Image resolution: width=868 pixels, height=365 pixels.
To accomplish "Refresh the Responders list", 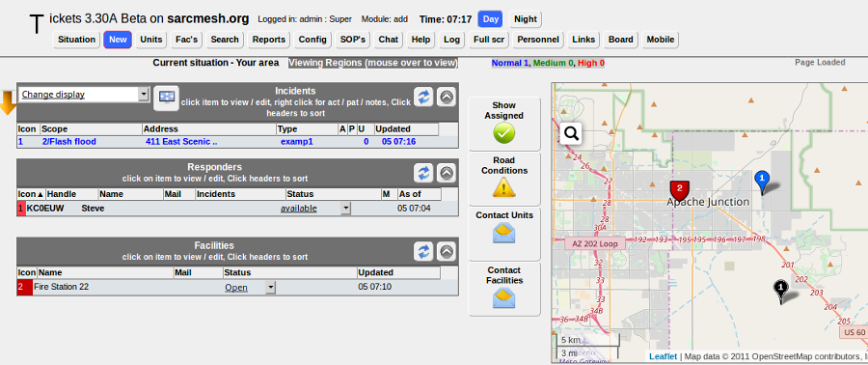I will 423,173.
